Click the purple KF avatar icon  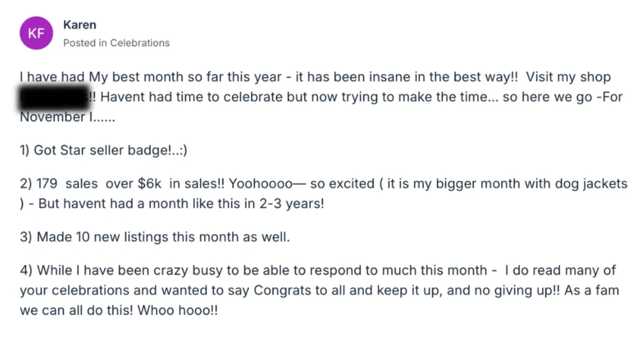coord(36,33)
